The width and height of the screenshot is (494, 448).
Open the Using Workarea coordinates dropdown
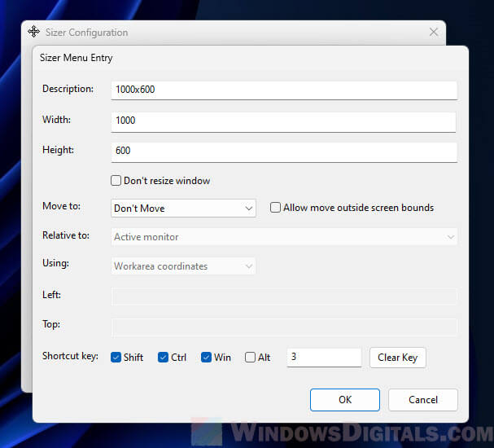183,266
